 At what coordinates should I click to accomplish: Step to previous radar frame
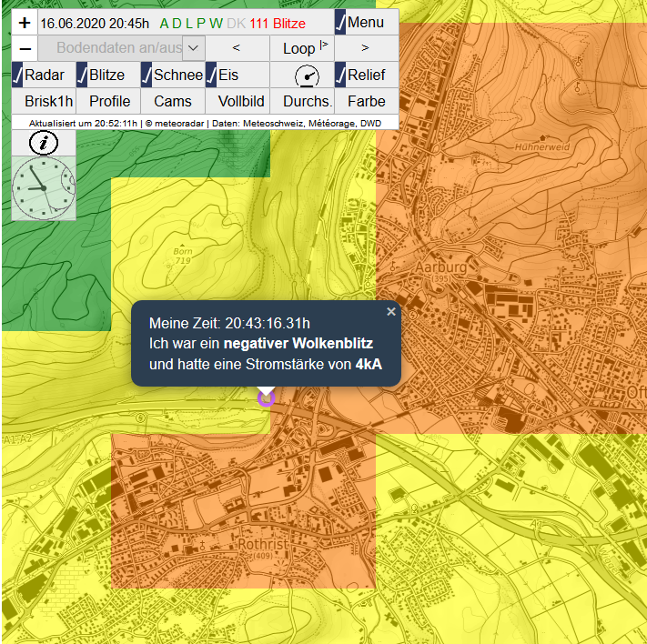(x=237, y=48)
